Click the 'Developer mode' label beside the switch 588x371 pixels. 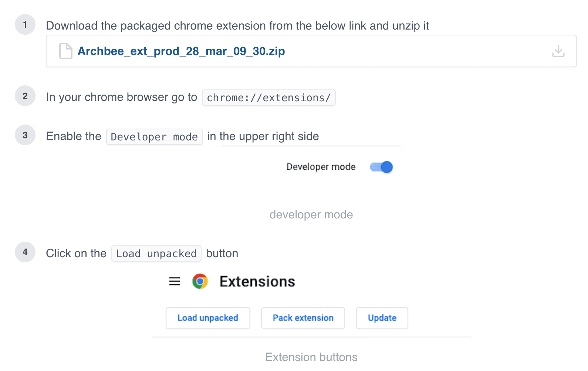321,167
